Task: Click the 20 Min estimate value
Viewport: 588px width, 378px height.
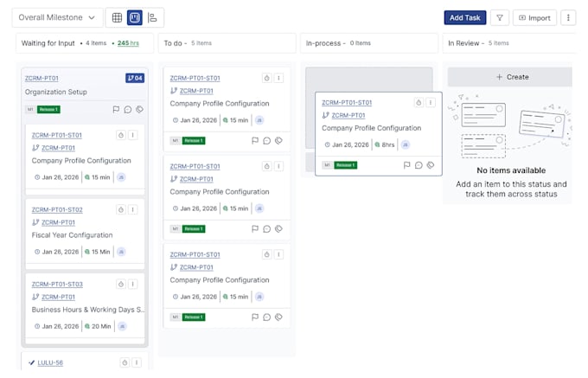Action: tap(101, 326)
